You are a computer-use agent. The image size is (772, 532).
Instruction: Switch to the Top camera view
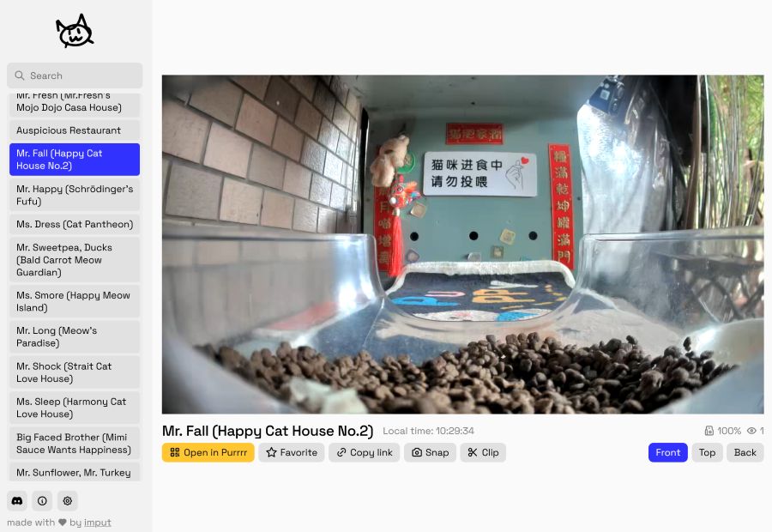pos(707,452)
